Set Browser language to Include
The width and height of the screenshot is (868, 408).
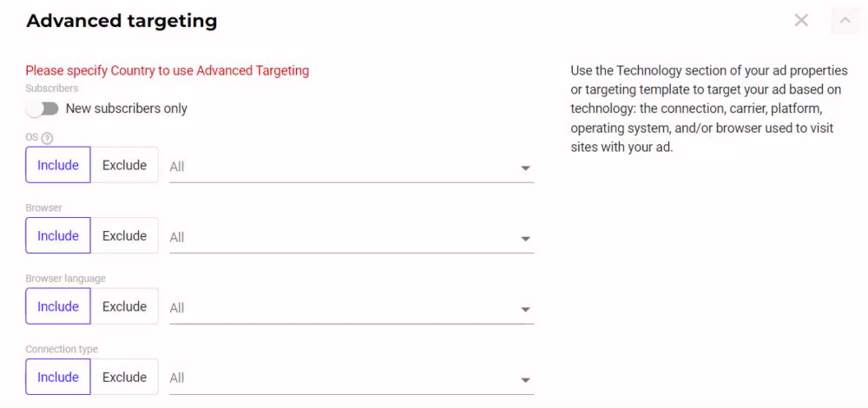(x=58, y=306)
